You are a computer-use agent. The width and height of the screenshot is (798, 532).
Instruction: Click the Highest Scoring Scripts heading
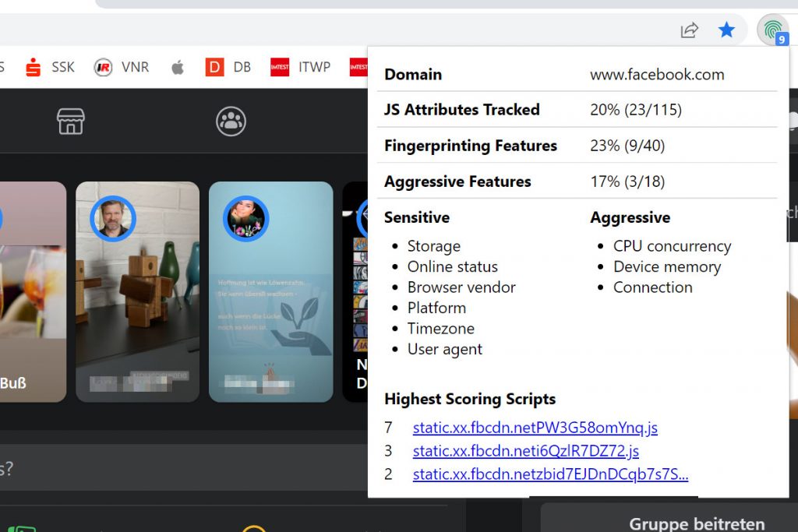[x=470, y=399]
